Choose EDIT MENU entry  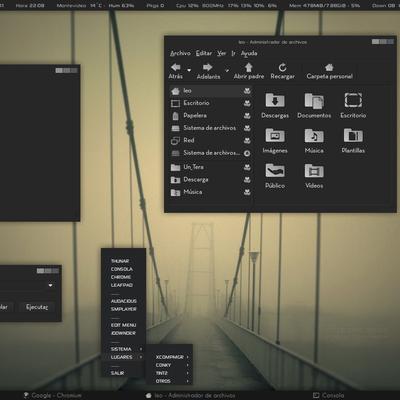(123, 325)
